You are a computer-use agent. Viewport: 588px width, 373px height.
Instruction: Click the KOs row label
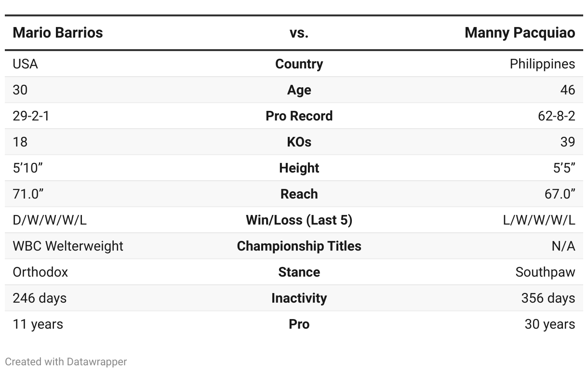[x=299, y=142]
